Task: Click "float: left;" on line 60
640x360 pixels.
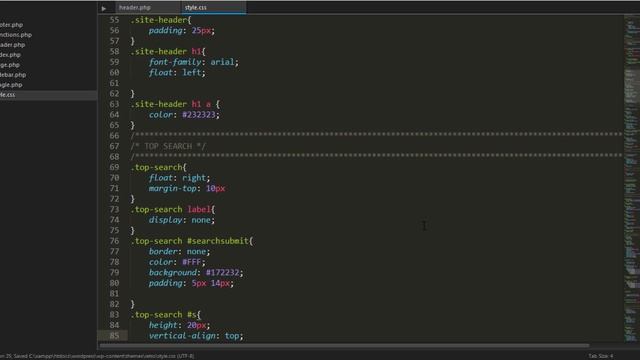Action: tap(177, 72)
